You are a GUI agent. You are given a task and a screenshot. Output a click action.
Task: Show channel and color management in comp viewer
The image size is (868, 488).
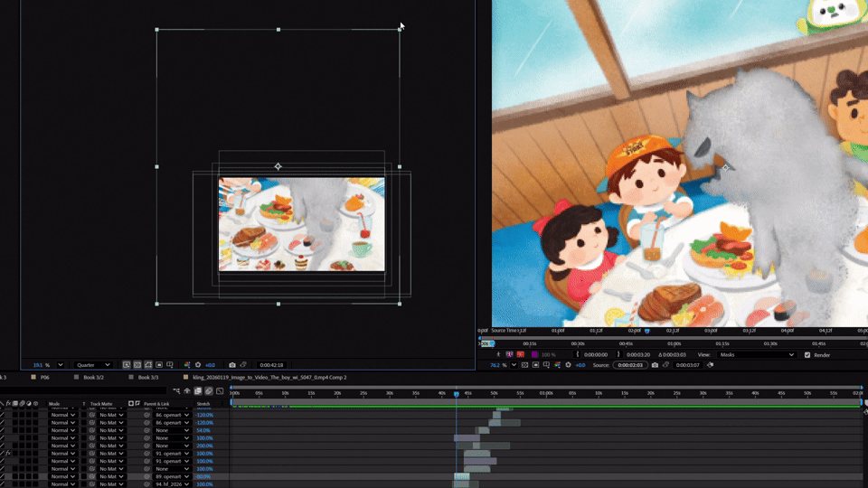click(x=187, y=364)
